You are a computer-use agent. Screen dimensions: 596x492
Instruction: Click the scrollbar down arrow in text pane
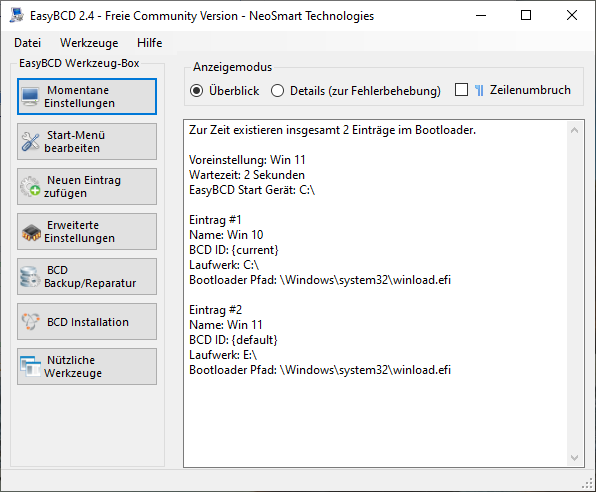tap(574, 458)
